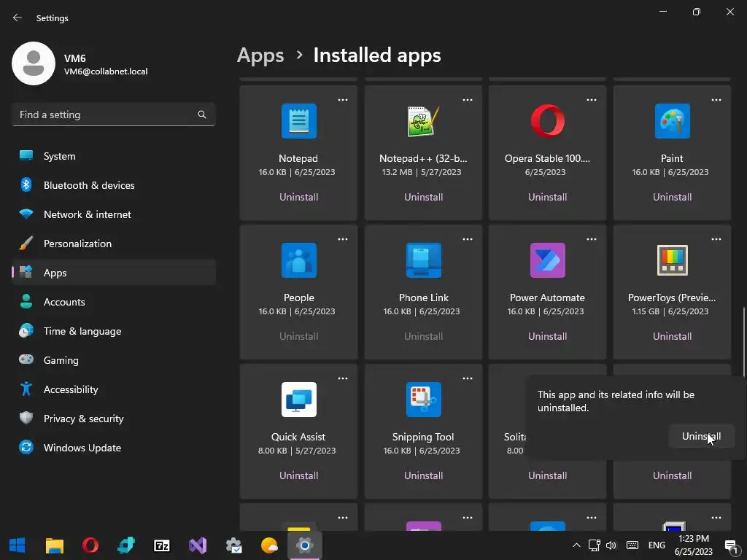Confirm Uninstall in the popup dialog
The width and height of the screenshot is (747, 560).
point(701,436)
